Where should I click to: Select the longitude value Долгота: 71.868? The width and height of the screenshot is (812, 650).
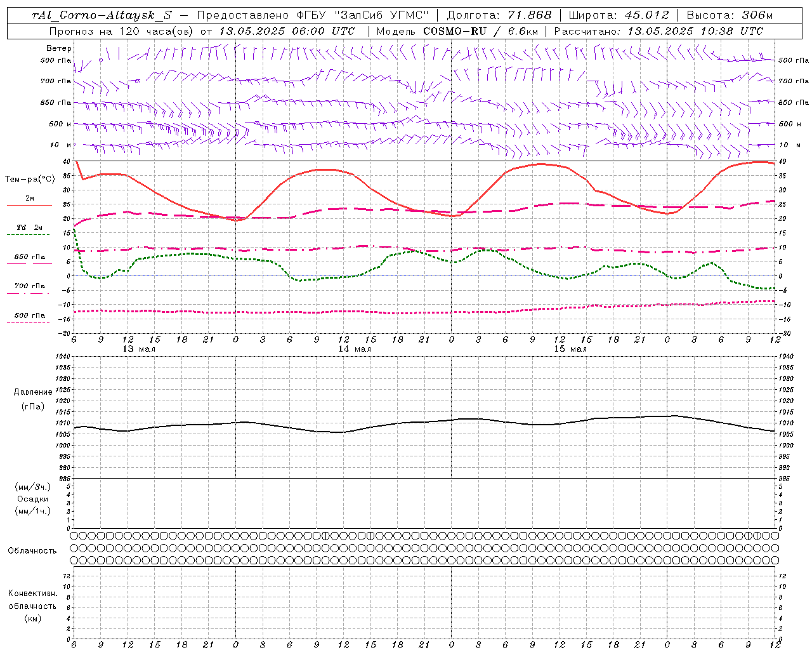tap(500, 15)
